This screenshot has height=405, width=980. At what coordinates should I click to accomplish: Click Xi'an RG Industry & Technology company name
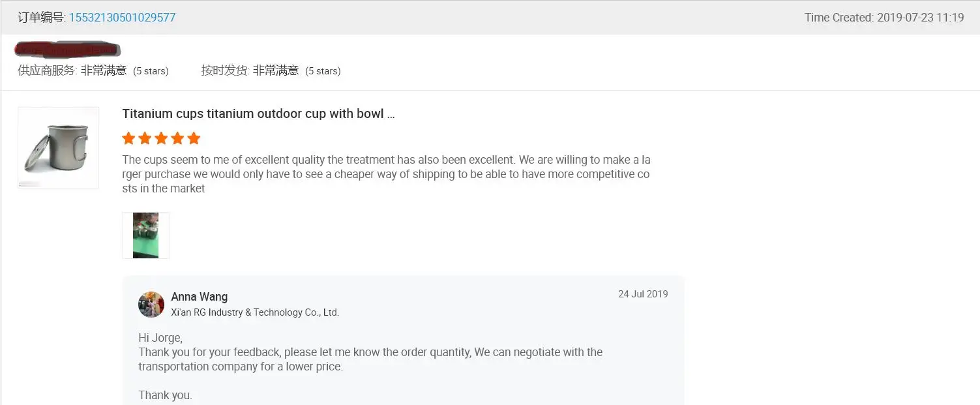(254, 312)
